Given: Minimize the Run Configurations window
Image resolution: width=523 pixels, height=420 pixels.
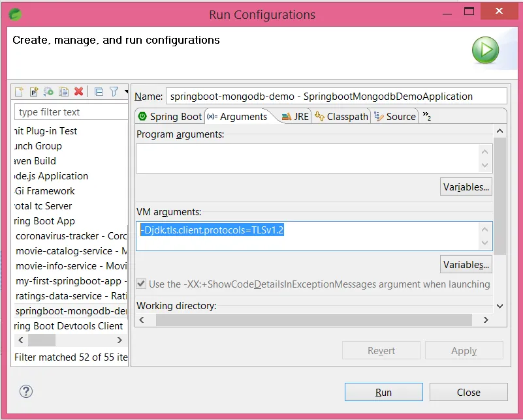Looking at the screenshot, I should [447, 14].
